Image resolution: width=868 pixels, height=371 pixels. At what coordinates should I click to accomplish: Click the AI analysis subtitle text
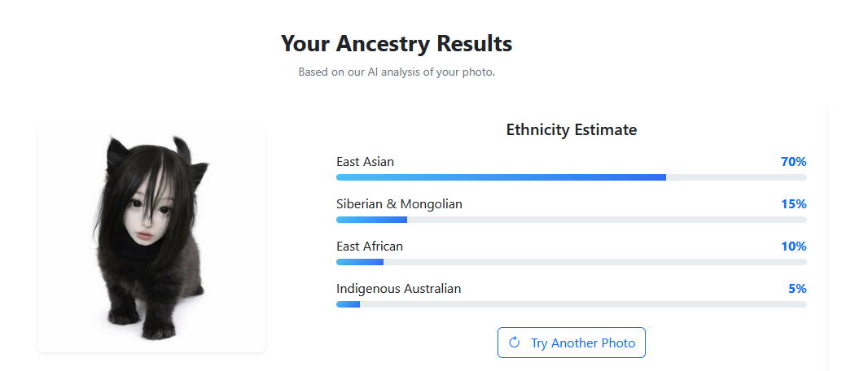pos(397,72)
